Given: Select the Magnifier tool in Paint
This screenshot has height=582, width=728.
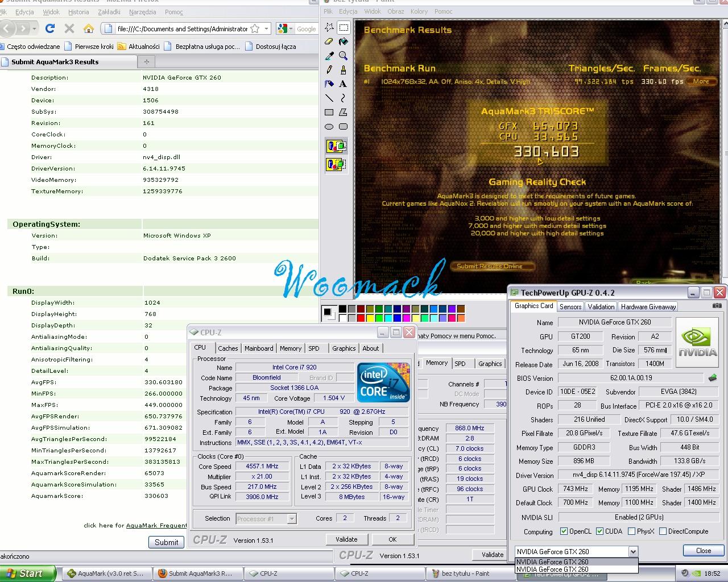Looking at the screenshot, I should click(x=344, y=56).
